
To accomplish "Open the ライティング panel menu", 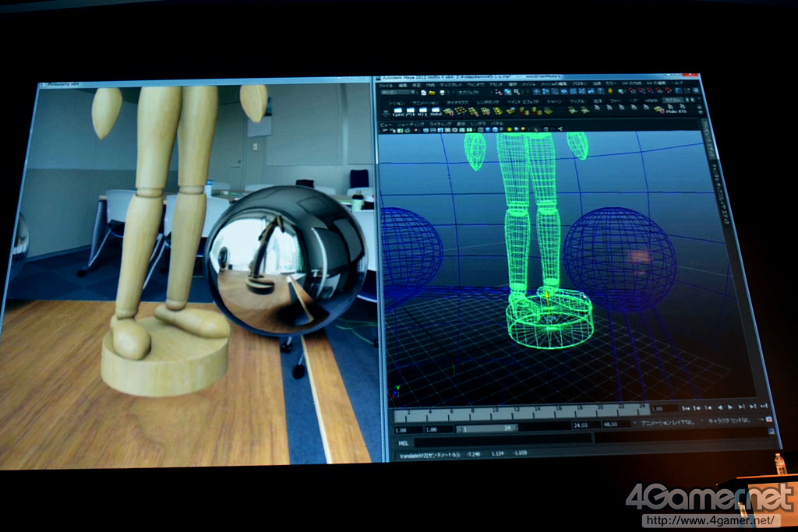I will pyautogui.click(x=440, y=124).
